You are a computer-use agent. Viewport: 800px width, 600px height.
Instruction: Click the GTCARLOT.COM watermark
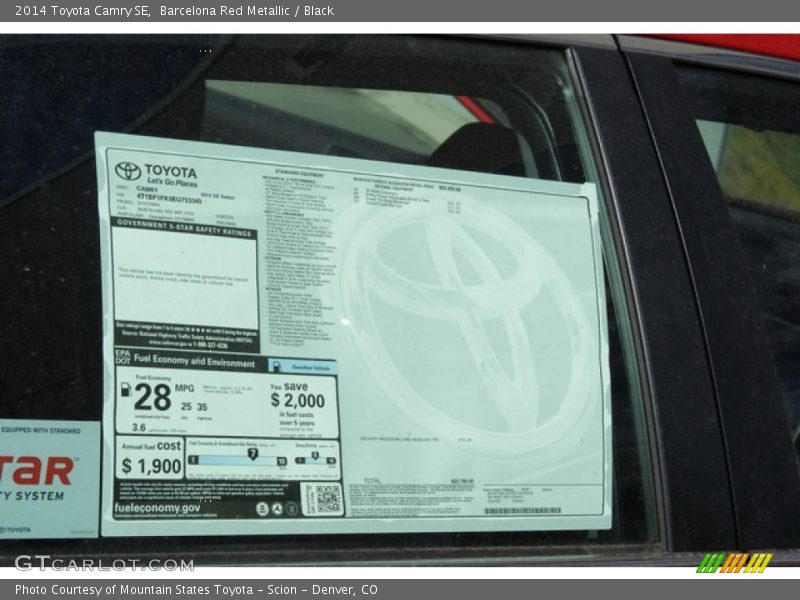tap(103, 563)
